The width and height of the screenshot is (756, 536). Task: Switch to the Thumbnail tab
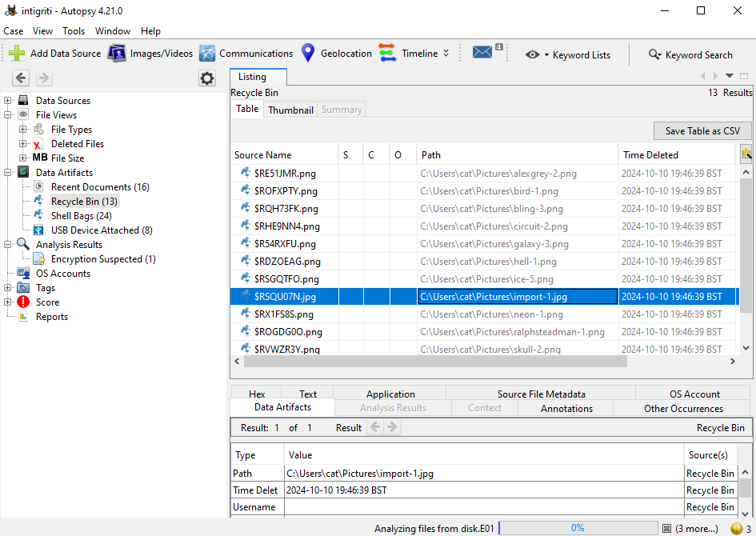coord(290,109)
